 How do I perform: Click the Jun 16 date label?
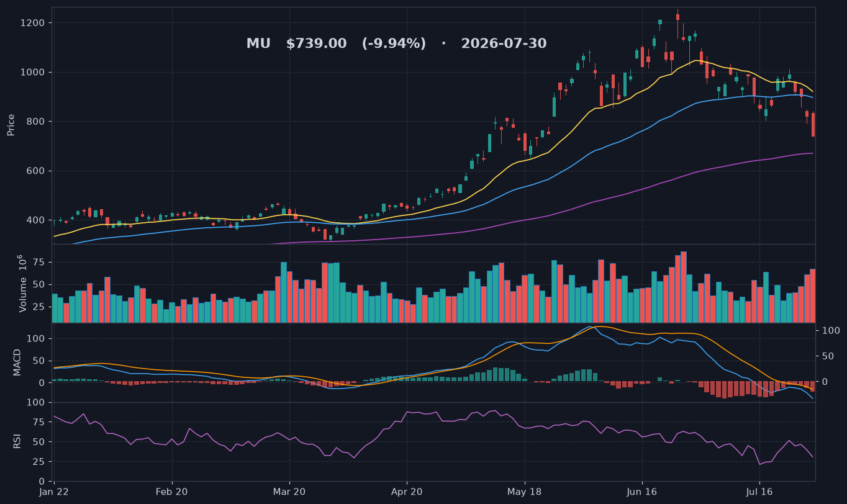[x=642, y=491]
